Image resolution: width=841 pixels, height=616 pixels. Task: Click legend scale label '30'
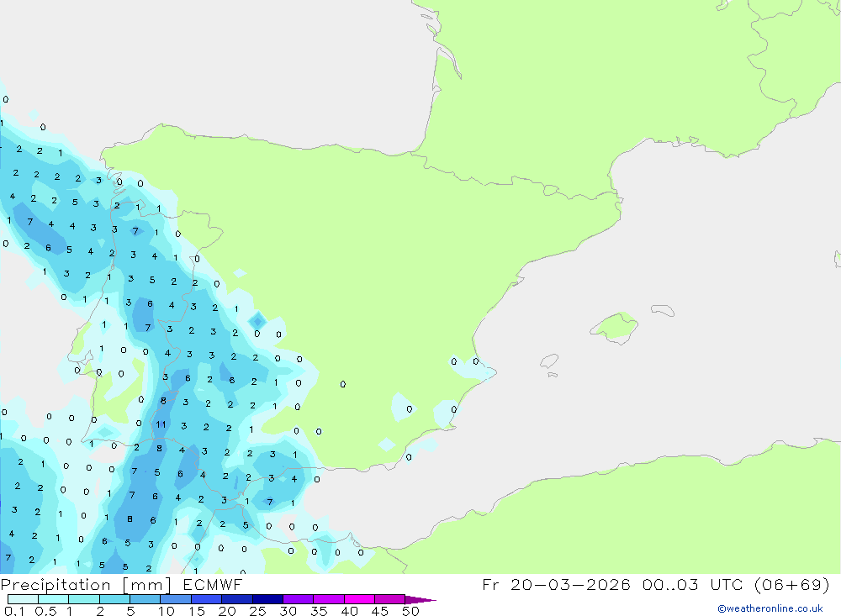click(288, 611)
